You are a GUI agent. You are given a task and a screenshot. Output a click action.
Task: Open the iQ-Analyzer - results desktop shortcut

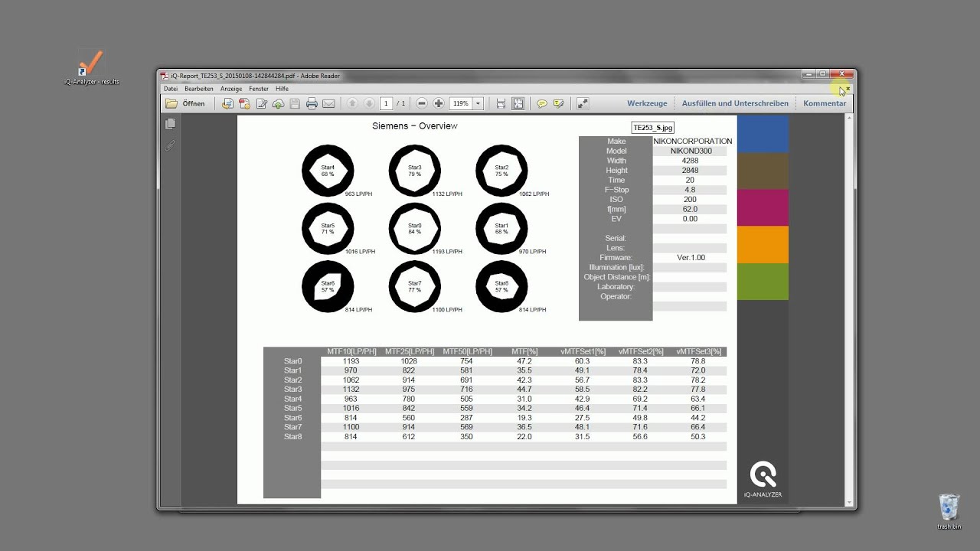(x=91, y=67)
